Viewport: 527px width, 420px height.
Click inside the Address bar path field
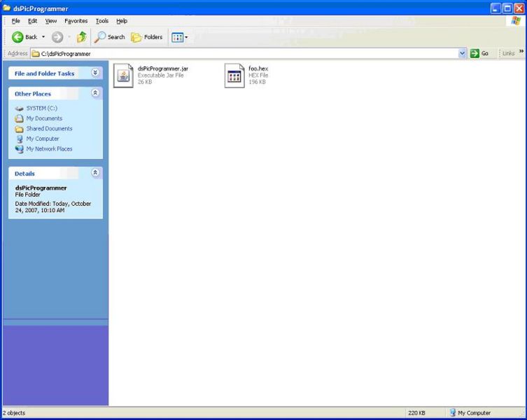pyautogui.click(x=245, y=53)
